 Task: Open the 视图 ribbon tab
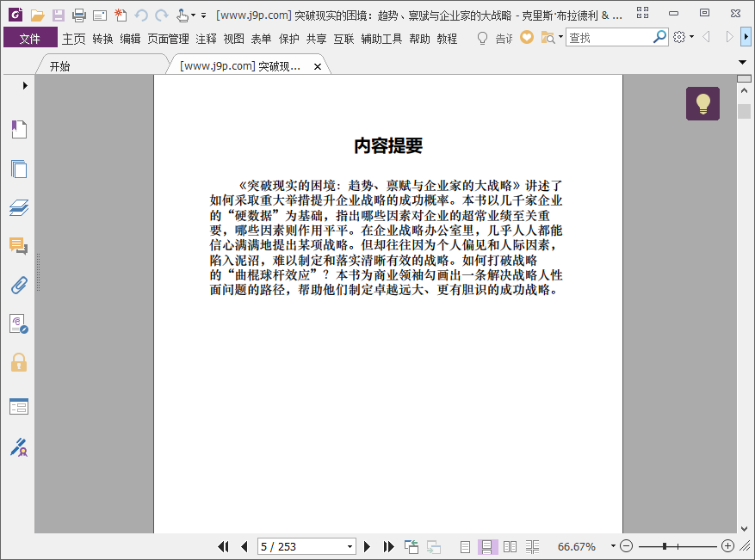point(234,39)
